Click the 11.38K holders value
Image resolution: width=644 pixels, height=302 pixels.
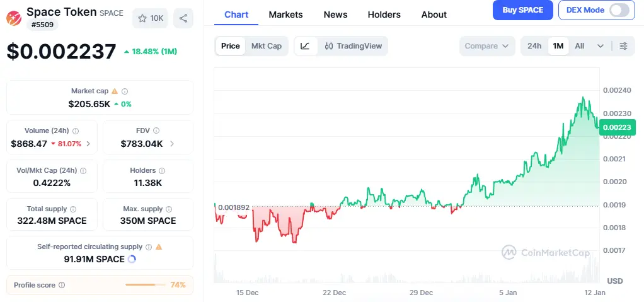148,183
